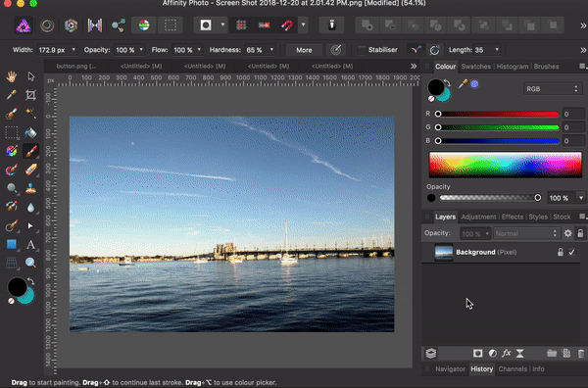Toggle the snapping magnet icon

pos(287,25)
